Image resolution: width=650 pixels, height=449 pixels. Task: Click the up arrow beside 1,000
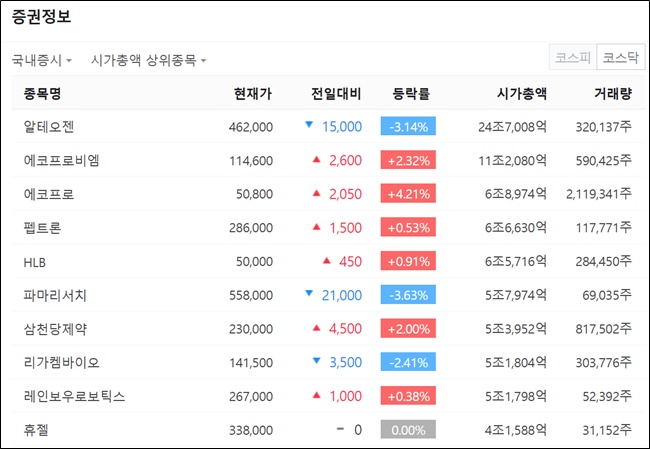[317, 395]
